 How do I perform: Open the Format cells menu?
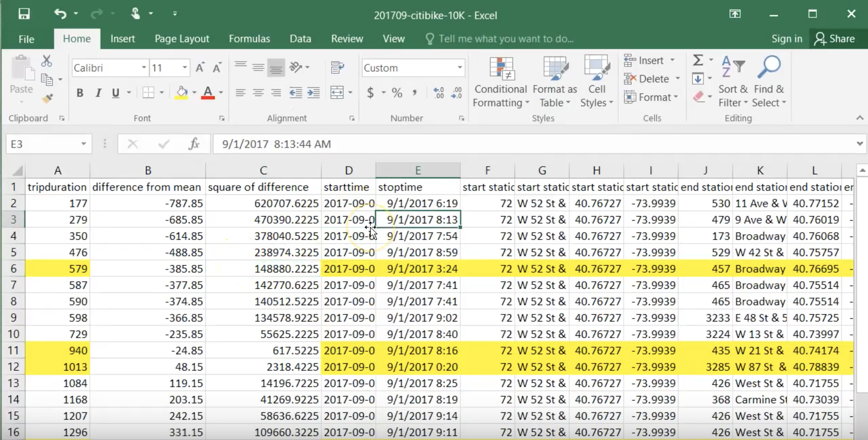pos(651,97)
